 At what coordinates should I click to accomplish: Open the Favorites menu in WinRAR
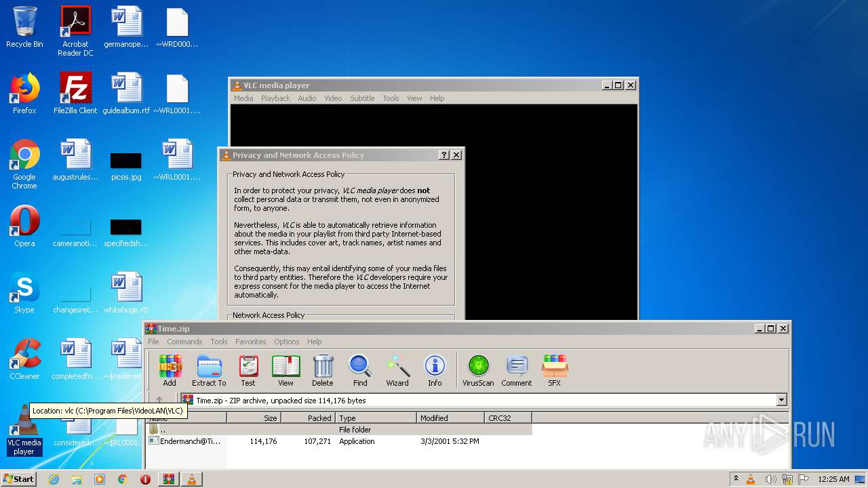(x=250, y=342)
